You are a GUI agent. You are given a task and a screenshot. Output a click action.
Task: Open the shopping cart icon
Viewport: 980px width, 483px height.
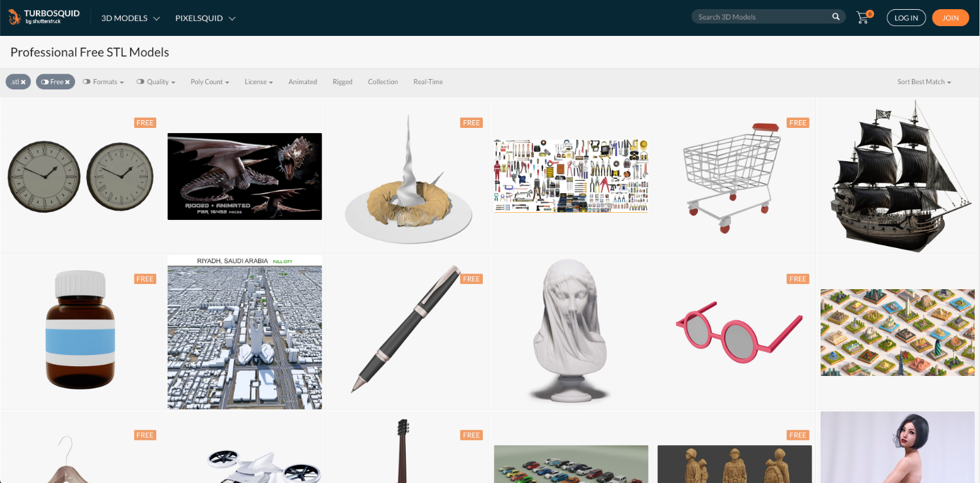point(863,18)
